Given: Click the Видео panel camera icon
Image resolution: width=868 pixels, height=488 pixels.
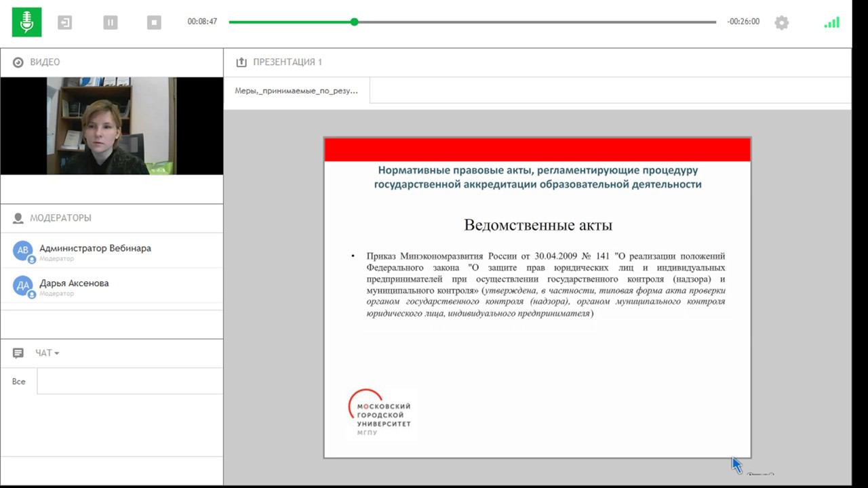Looking at the screenshot, I should [x=18, y=62].
